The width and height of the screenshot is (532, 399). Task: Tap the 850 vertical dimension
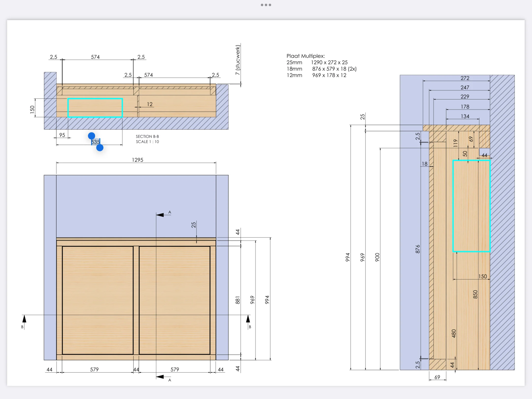point(475,294)
